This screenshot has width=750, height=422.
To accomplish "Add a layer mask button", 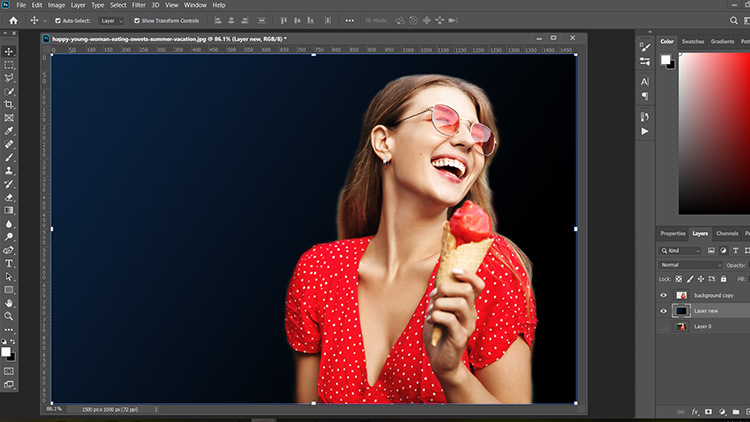I will pos(708,411).
